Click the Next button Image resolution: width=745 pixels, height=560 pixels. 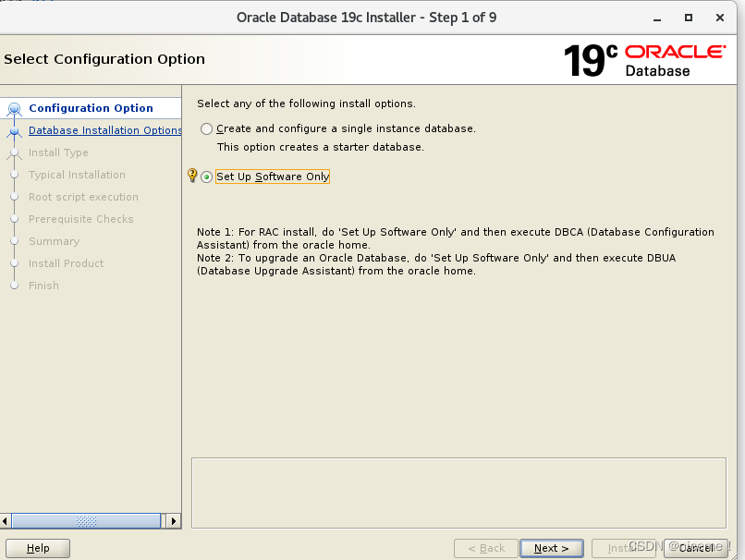[x=551, y=547]
